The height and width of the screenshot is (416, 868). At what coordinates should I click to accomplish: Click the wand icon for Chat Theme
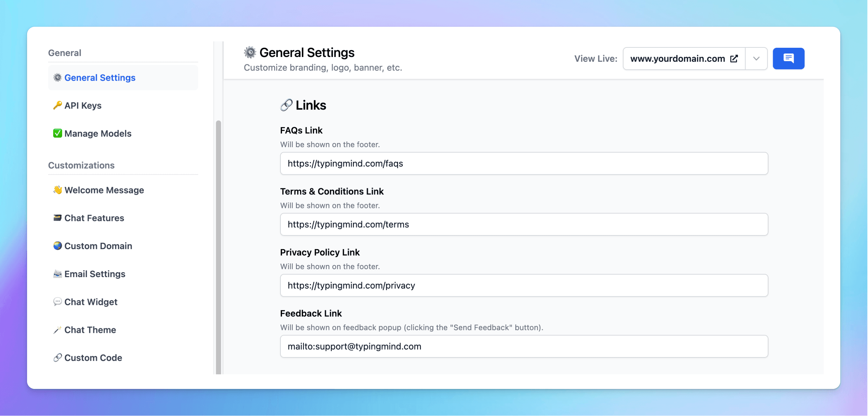(57, 330)
